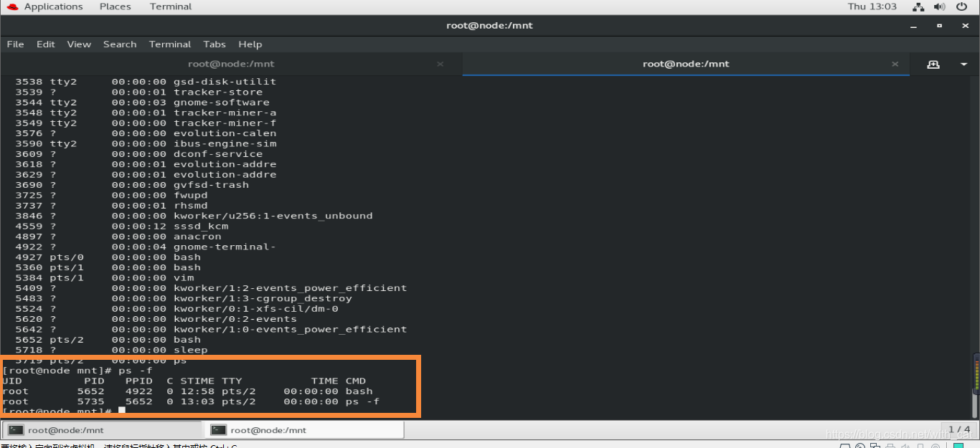Click the network status icon
Image resolution: width=980 pixels, height=448 pixels.
tap(918, 6)
